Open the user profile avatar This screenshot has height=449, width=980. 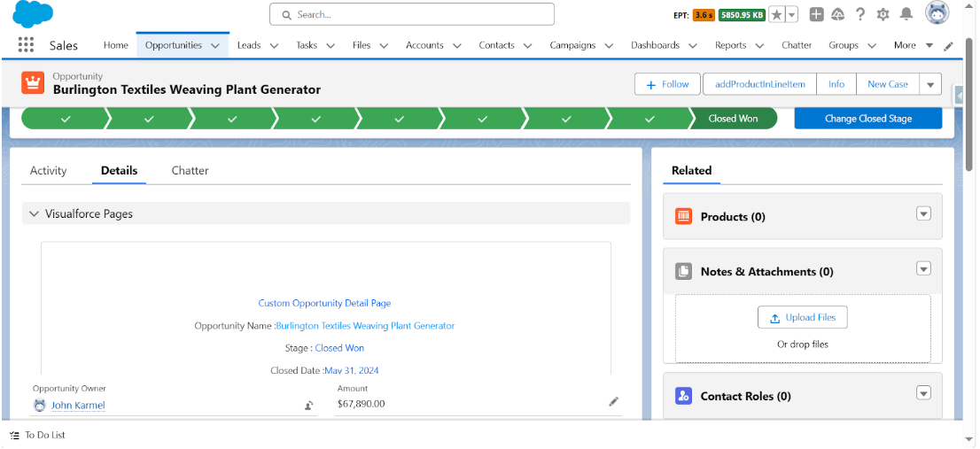pyautogui.click(x=937, y=14)
